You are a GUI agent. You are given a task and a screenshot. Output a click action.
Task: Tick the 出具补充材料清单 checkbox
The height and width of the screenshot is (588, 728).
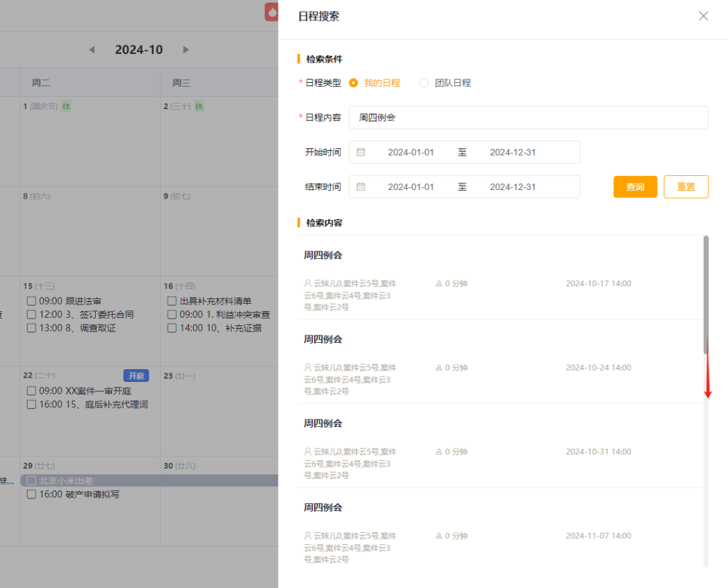(x=172, y=301)
